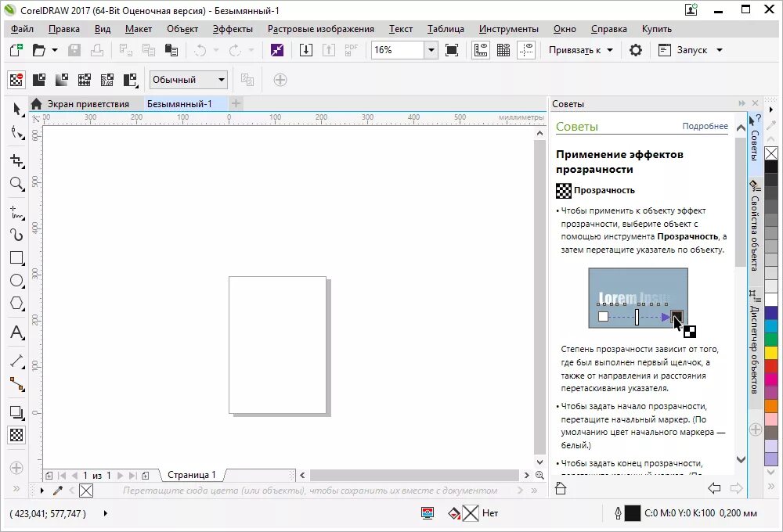
Task: Toggle Show Rulers button
Action: [481, 50]
